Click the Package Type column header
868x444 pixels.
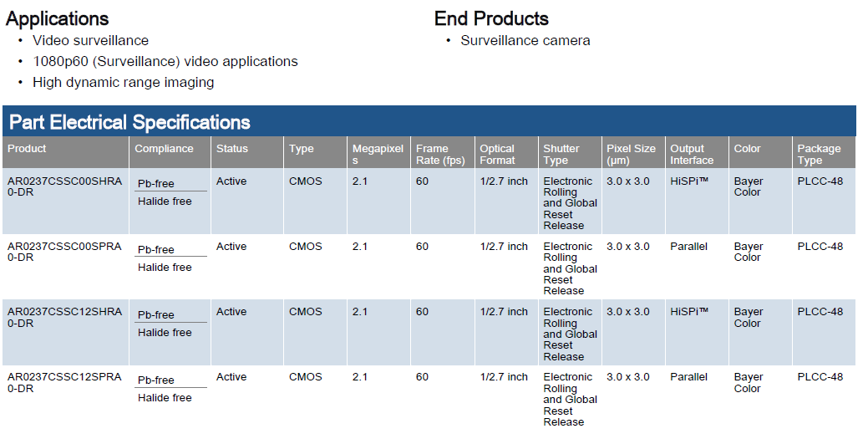[x=819, y=154]
